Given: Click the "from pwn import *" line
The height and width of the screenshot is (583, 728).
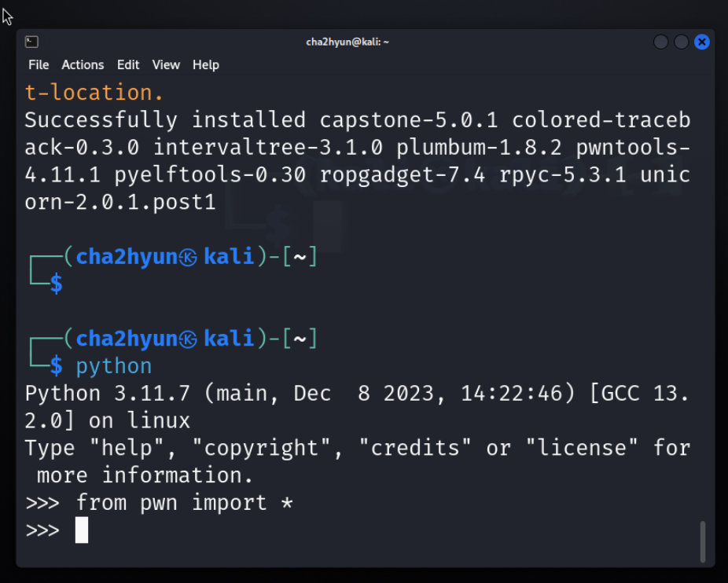Looking at the screenshot, I should coord(184,503).
